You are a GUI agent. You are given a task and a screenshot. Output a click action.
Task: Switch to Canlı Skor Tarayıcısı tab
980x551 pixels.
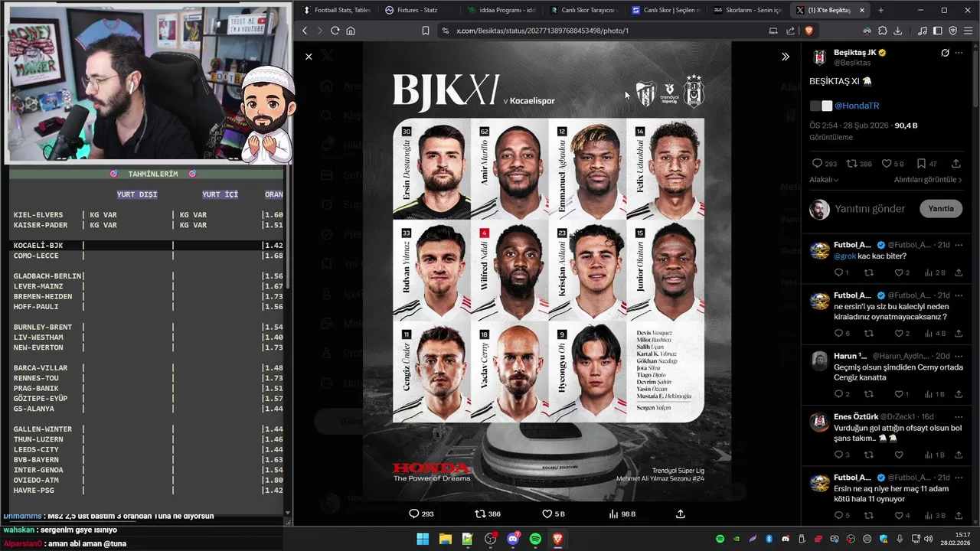(x=583, y=10)
